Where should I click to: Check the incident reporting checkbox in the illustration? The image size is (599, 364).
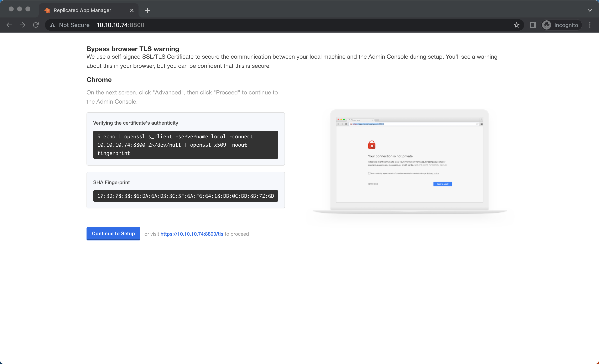[369, 173]
